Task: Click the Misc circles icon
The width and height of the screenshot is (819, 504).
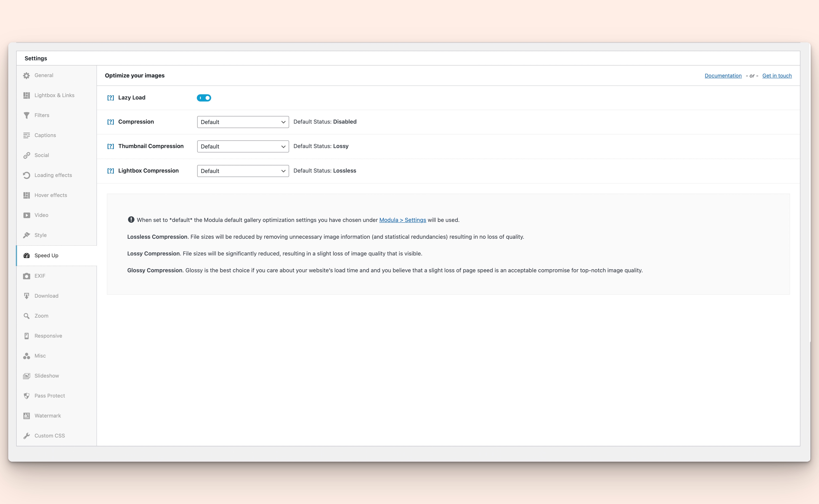Action: pyautogui.click(x=27, y=356)
